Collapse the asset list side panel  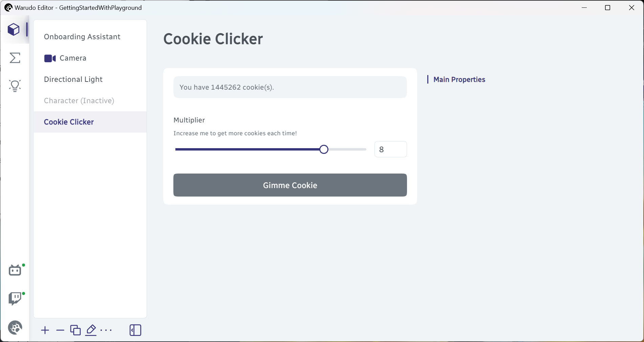pyautogui.click(x=135, y=330)
